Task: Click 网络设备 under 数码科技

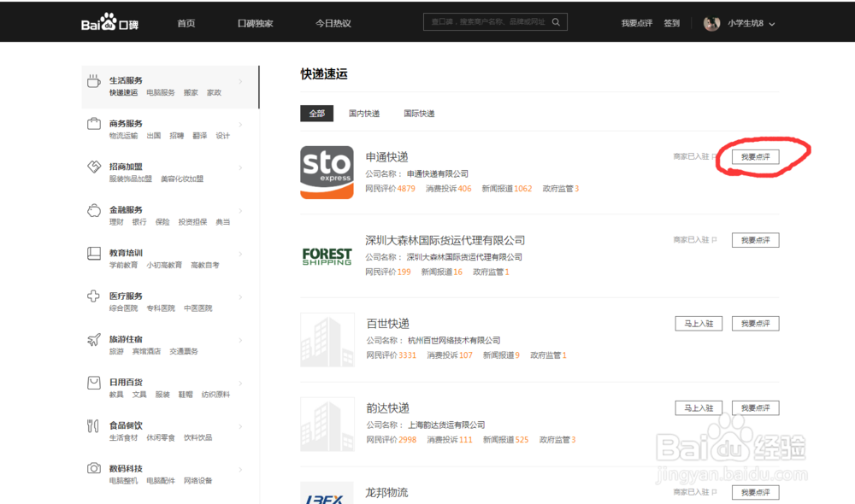Action: (198, 481)
